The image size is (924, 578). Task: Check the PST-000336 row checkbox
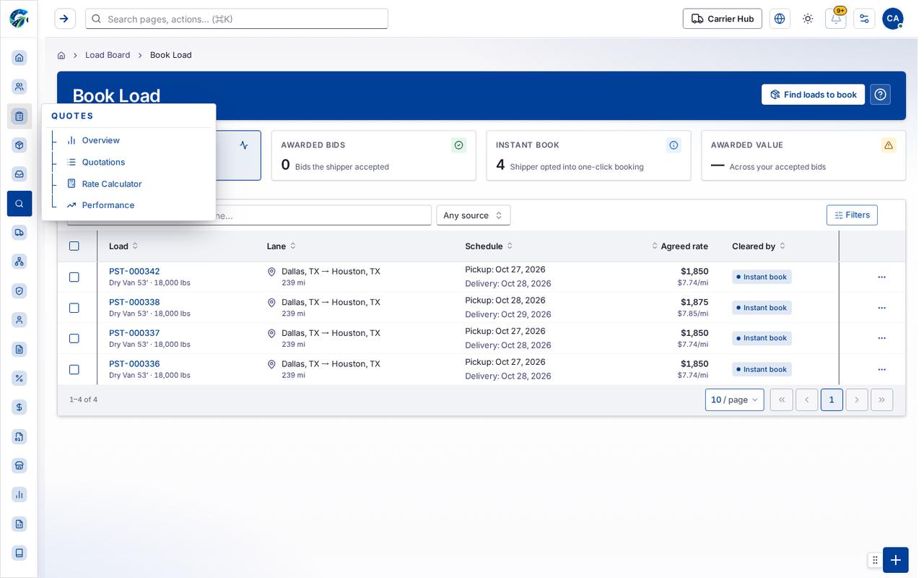74,369
